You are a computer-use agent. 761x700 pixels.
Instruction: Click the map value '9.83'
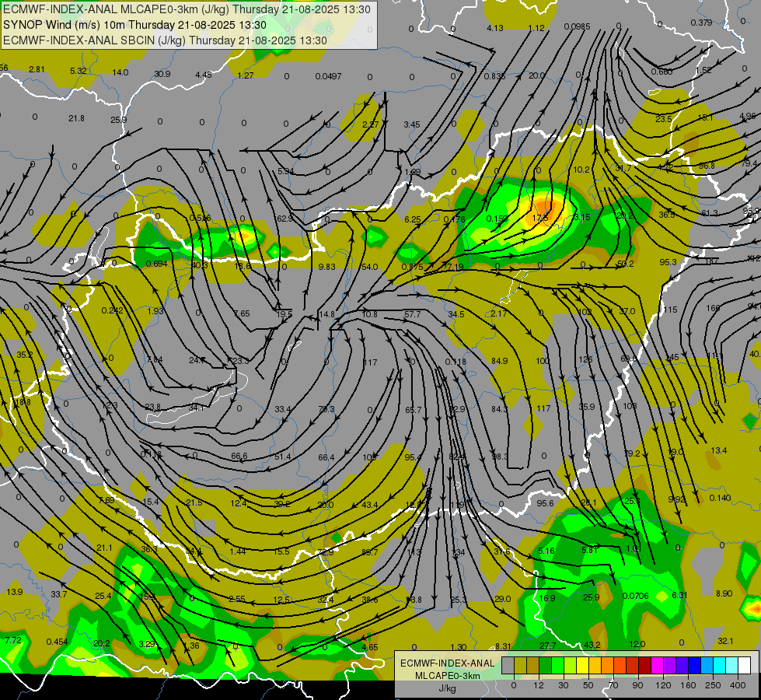pos(326,267)
